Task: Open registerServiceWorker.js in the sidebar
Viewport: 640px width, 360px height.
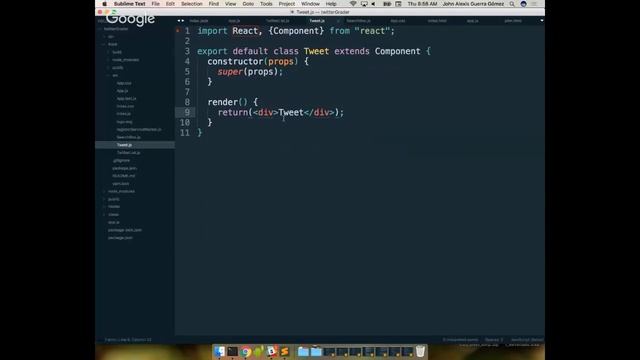Action: point(139,130)
